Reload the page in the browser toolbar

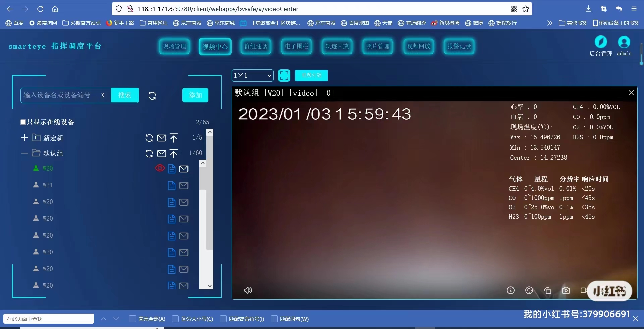(x=40, y=9)
